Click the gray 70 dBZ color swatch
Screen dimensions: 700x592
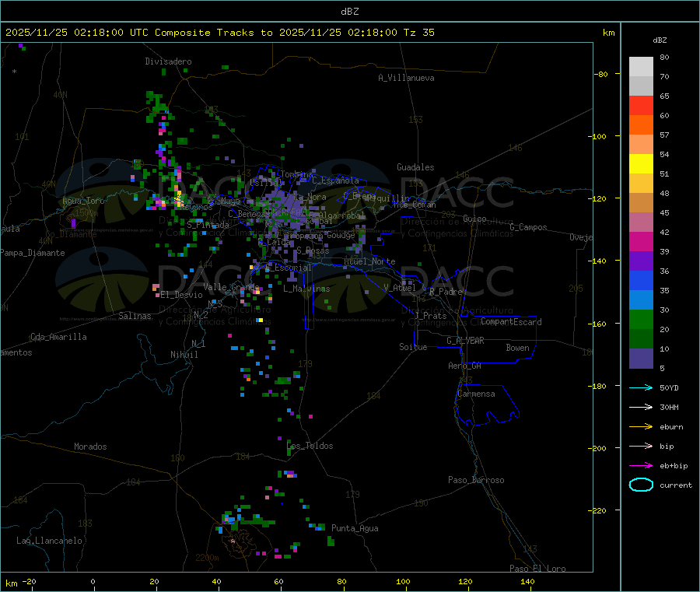(x=641, y=86)
